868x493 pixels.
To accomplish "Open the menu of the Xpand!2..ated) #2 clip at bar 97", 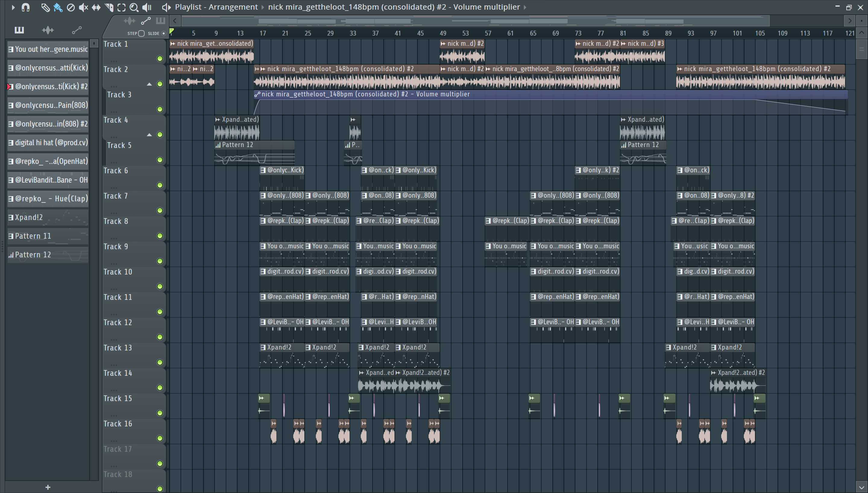I will (x=714, y=373).
